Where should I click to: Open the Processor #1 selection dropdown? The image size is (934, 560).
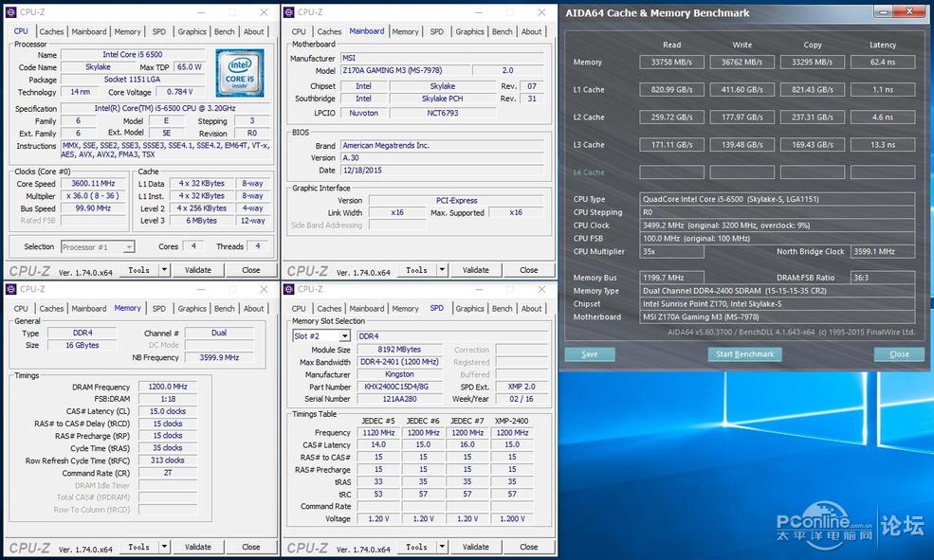point(98,246)
